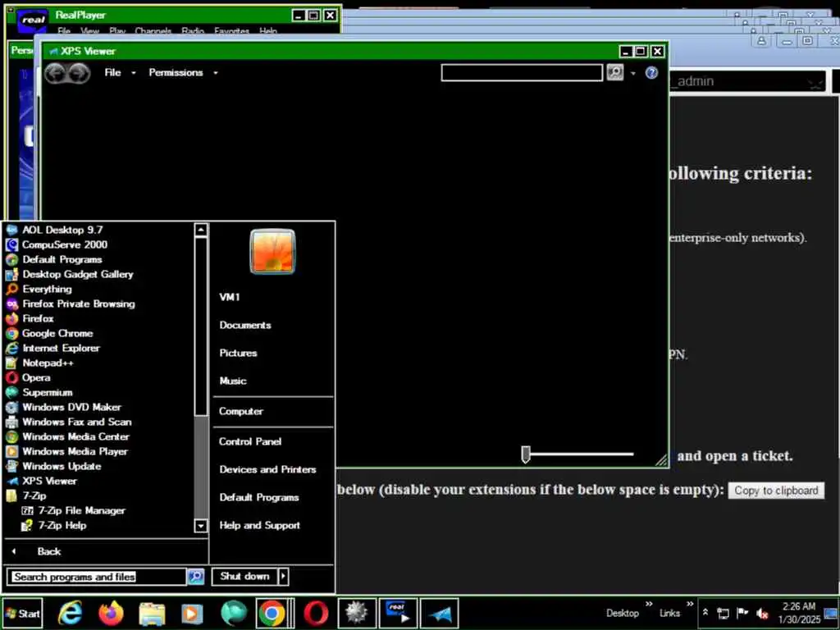The height and width of the screenshot is (630, 840).
Task: Open Default Programs in the programs list
Action: pyautogui.click(x=62, y=259)
